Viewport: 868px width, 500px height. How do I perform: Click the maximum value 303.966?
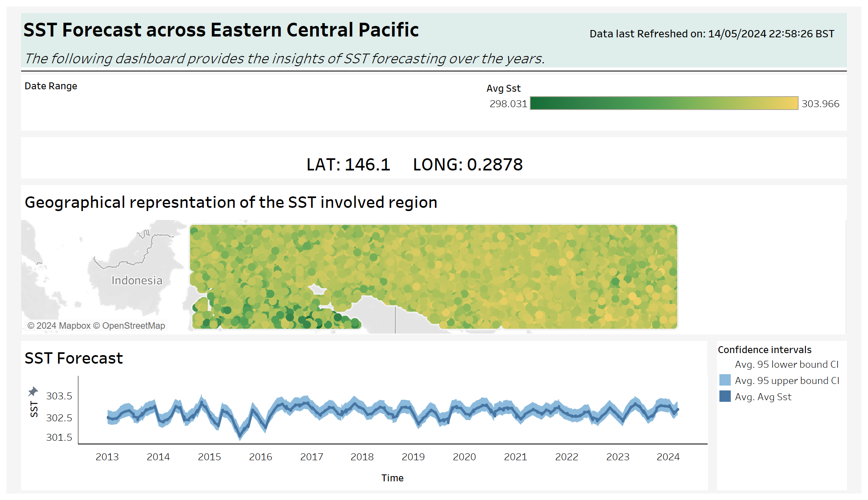(x=820, y=104)
